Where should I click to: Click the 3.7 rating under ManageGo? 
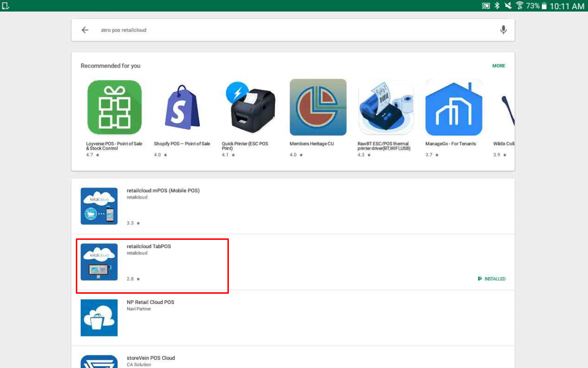pos(432,155)
